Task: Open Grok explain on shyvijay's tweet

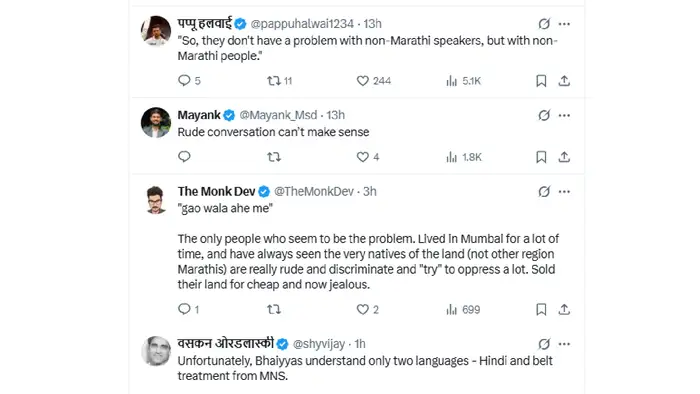Action: pyautogui.click(x=544, y=344)
